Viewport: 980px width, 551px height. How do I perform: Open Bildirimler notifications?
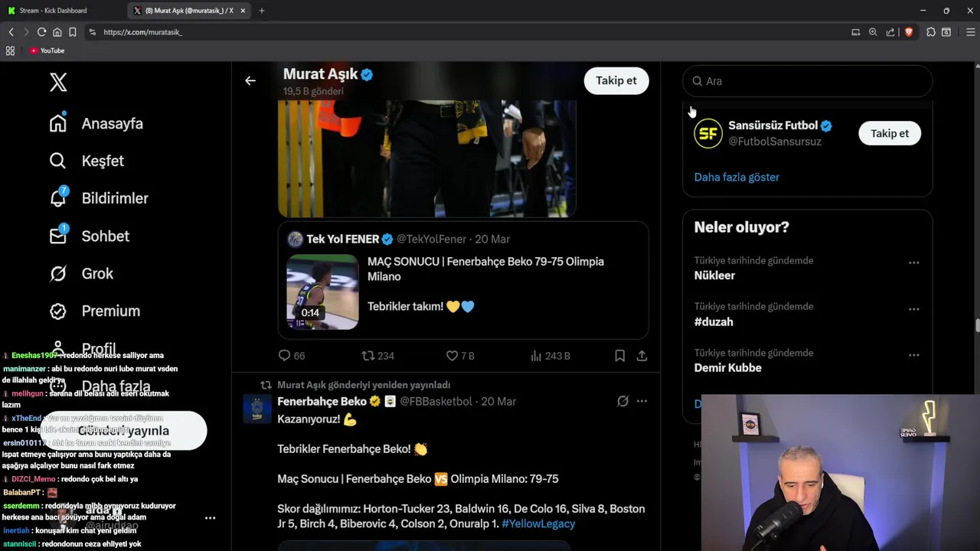pyautogui.click(x=99, y=198)
